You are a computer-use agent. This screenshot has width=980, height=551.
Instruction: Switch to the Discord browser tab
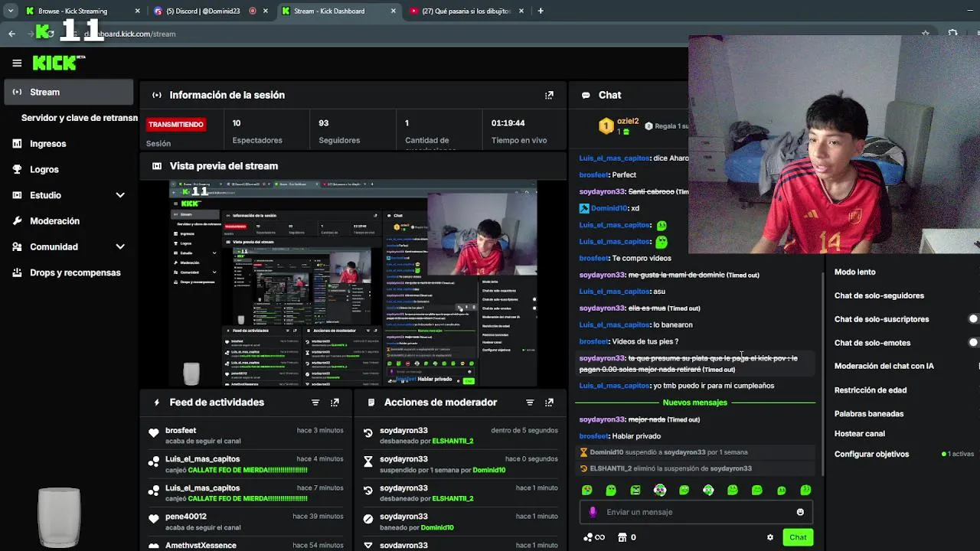pos(210,11)
